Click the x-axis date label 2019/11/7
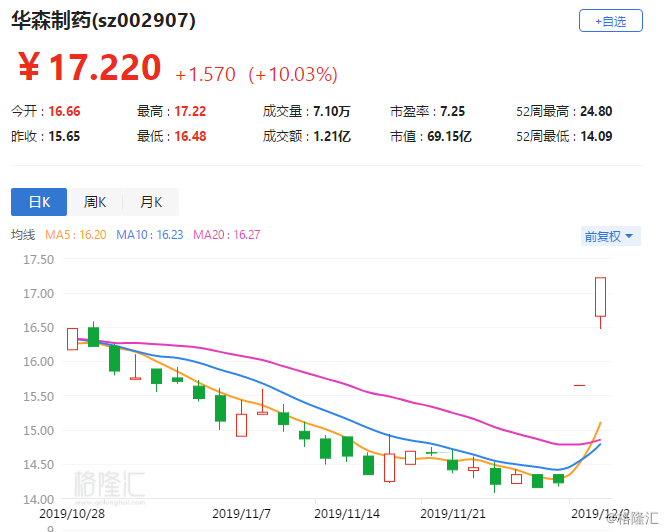 [x=241, y=514]
